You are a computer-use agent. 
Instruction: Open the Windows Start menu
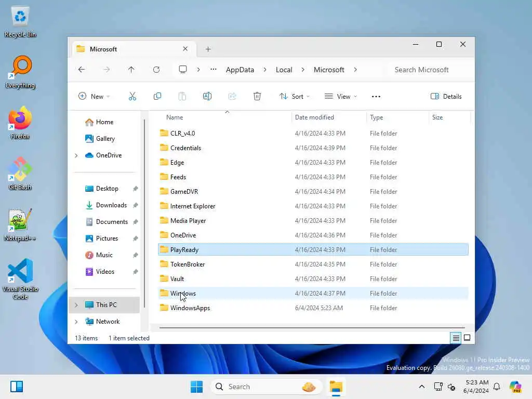coord(196,387)
